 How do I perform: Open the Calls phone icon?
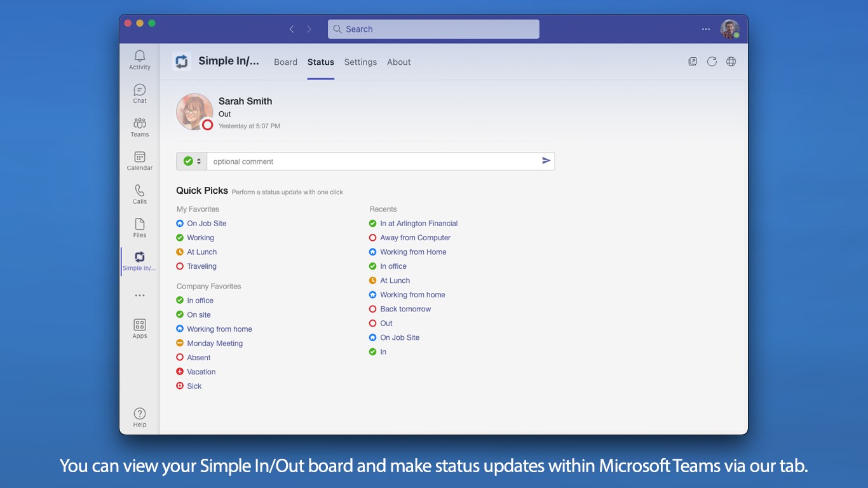click(x=140, y=194)
